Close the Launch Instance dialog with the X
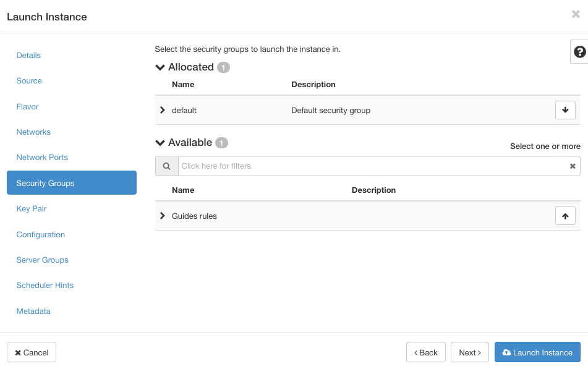The image size is (588, 369). coord(575,14)
